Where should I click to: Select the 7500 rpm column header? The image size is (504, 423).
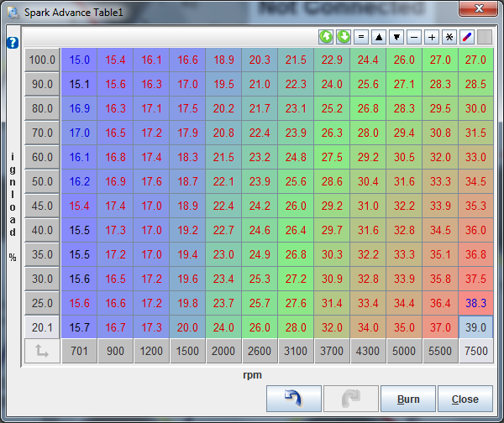[x=475, y=352]
